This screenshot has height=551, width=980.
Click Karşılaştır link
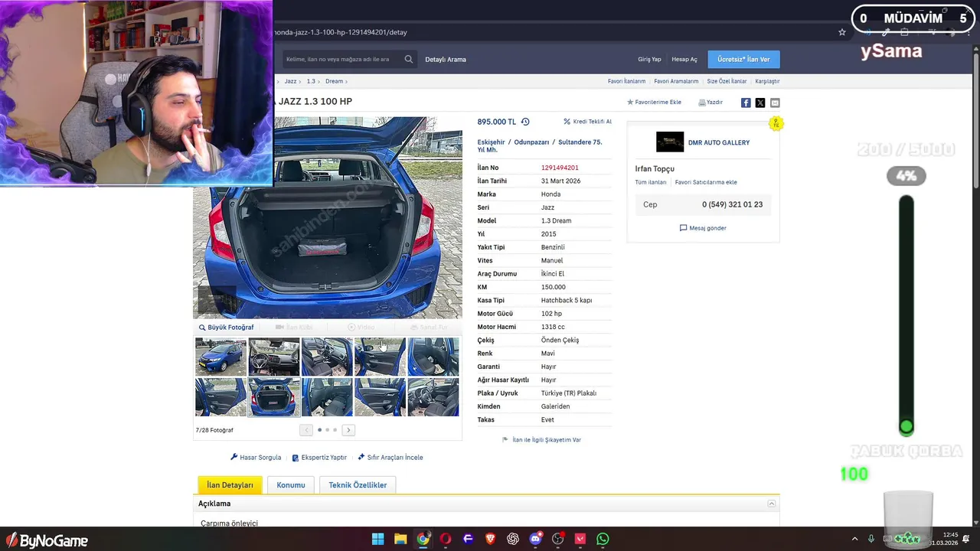point(767,81)
